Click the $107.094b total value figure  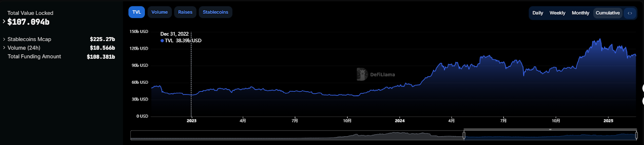[28, 22]
